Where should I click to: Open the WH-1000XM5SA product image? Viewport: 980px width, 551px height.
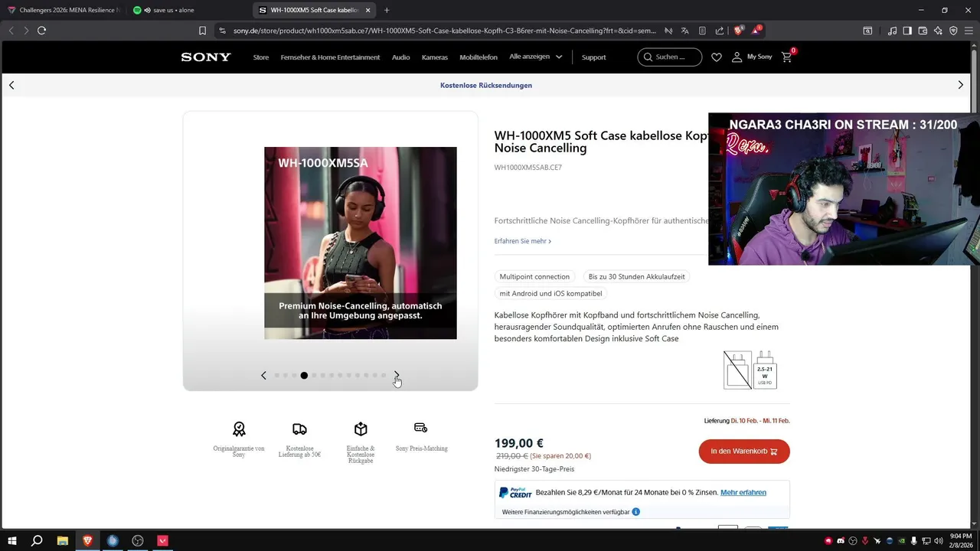pos(361,243)
